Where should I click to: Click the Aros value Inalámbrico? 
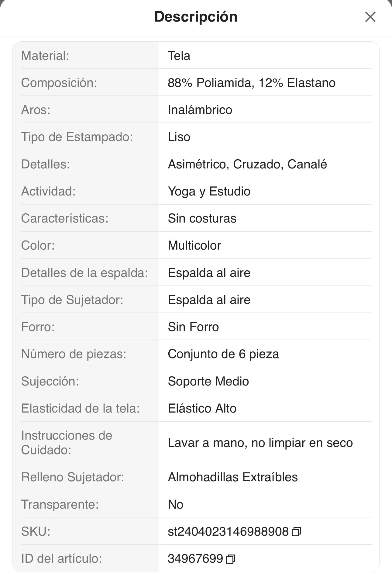[200, 110]
